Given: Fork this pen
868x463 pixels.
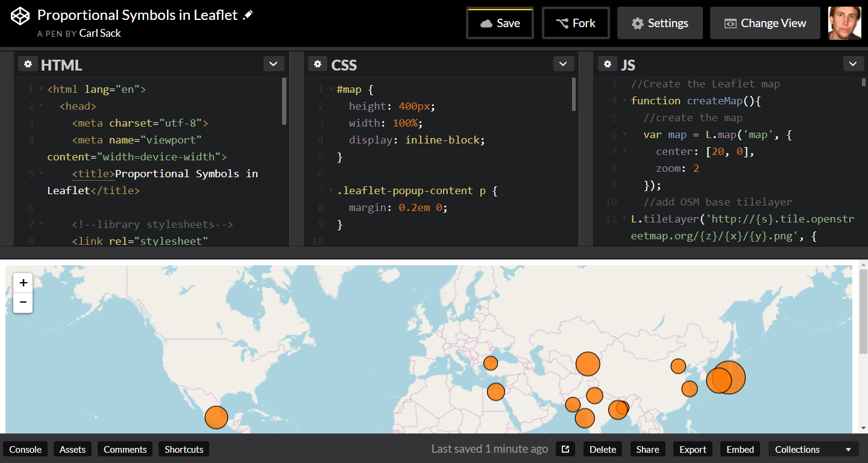Looking at the screenshot, I should tap(576, 23).
